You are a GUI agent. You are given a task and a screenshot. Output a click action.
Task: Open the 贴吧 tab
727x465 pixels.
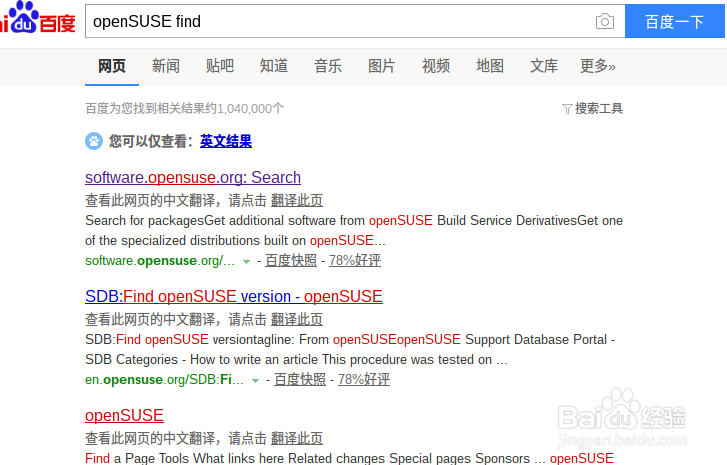click(220, 66)
